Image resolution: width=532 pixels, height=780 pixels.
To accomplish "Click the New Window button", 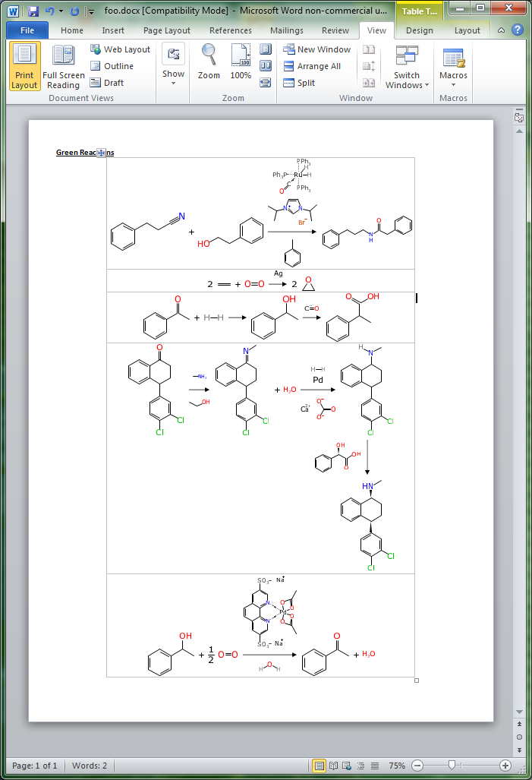I will pos(317,49).
